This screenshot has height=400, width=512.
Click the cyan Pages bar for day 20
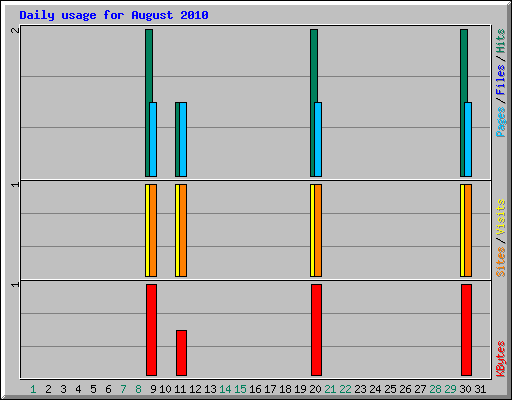click(318, 139)
